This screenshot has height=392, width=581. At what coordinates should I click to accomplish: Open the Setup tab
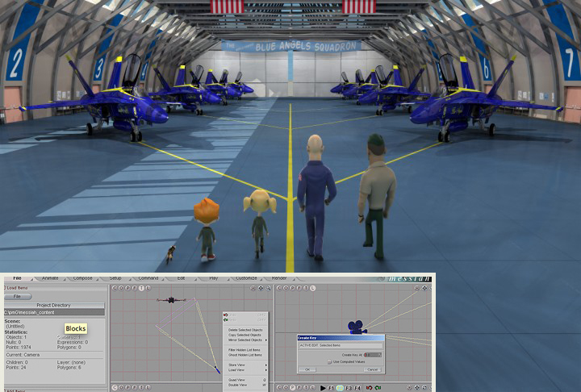115,278
